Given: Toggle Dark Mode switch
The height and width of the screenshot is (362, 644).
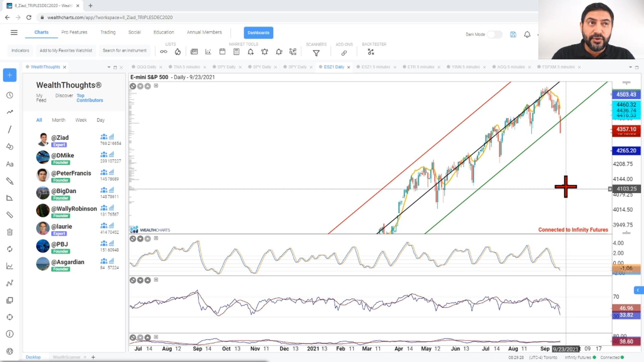Looking at the screenshot, I should [x=494, y=34].
